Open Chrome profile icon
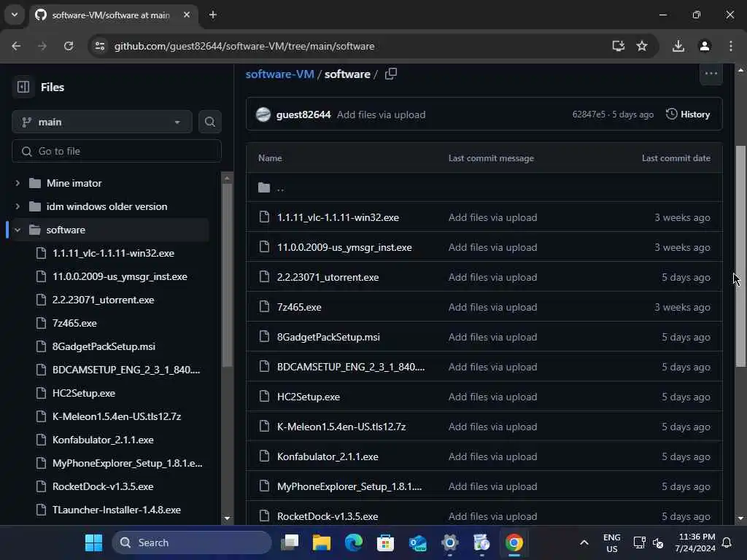 [705, 46]
